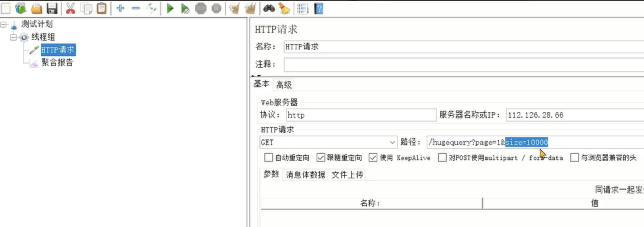The image size is (644, 227).
Task: Click the Clear all broom icon
Action: pyautogui.click(x=250, y=8)
